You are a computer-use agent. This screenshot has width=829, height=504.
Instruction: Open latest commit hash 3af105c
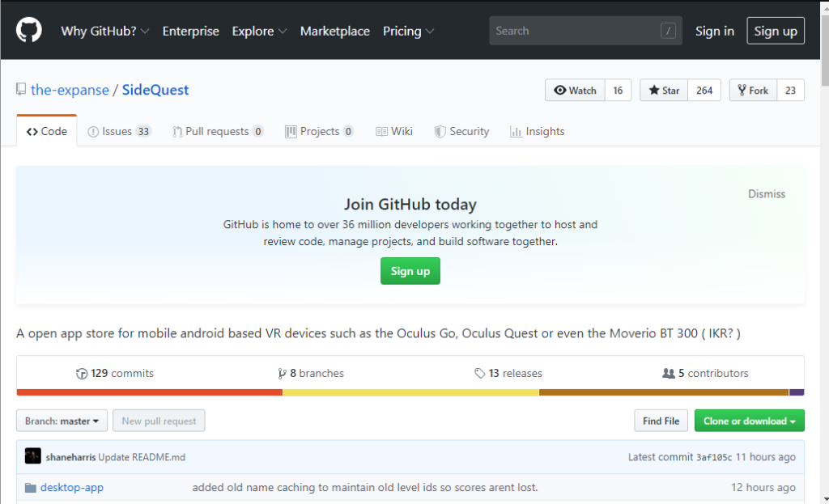714,457
